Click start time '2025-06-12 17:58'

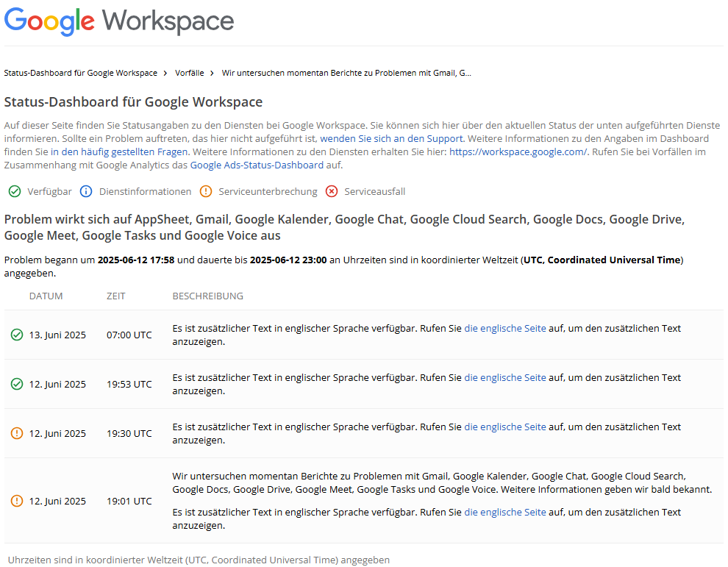click(136, 260)
